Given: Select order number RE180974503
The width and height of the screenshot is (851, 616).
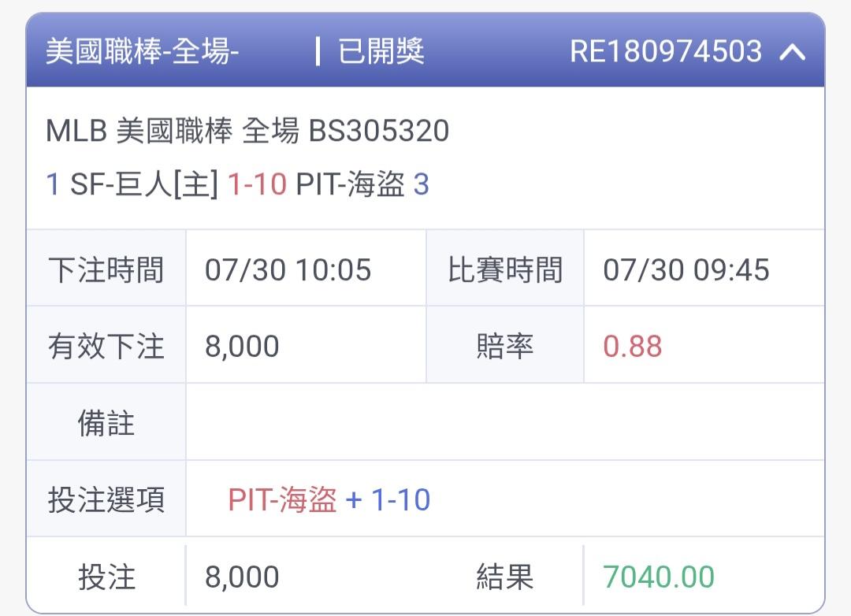Looking at the screenshot, I should pos(666,51).
